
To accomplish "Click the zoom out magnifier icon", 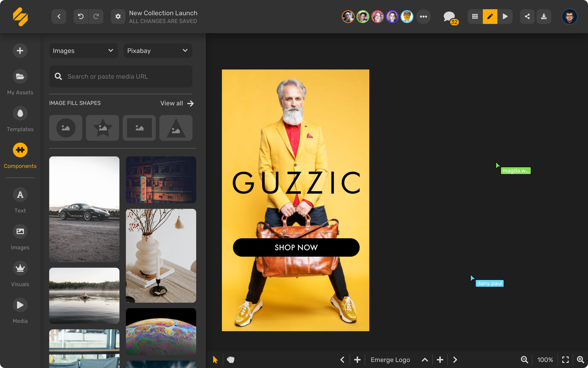I will tap(524, 360).
